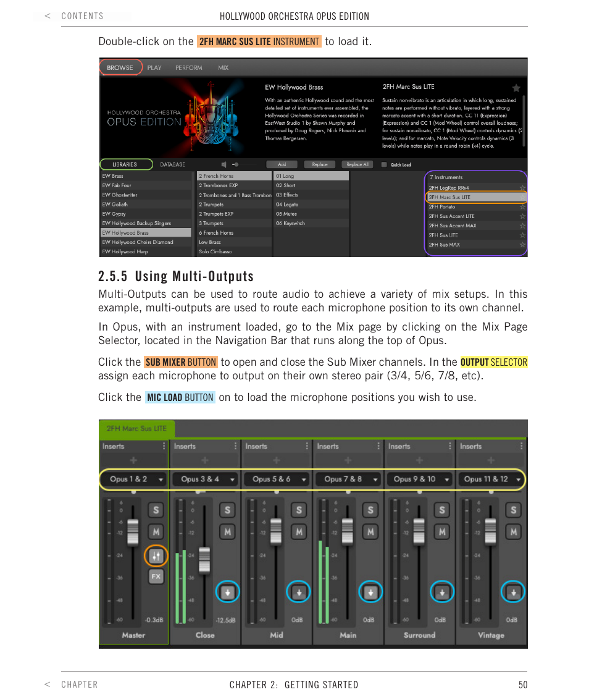Open Inserts options menu on Close channel
Screen dimensions: 589x700
click(235, 446)
